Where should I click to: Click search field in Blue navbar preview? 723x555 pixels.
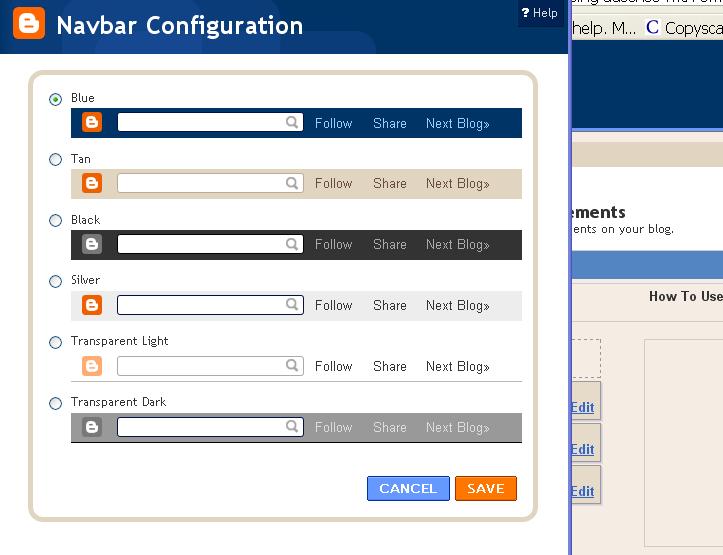coord(210,122)
